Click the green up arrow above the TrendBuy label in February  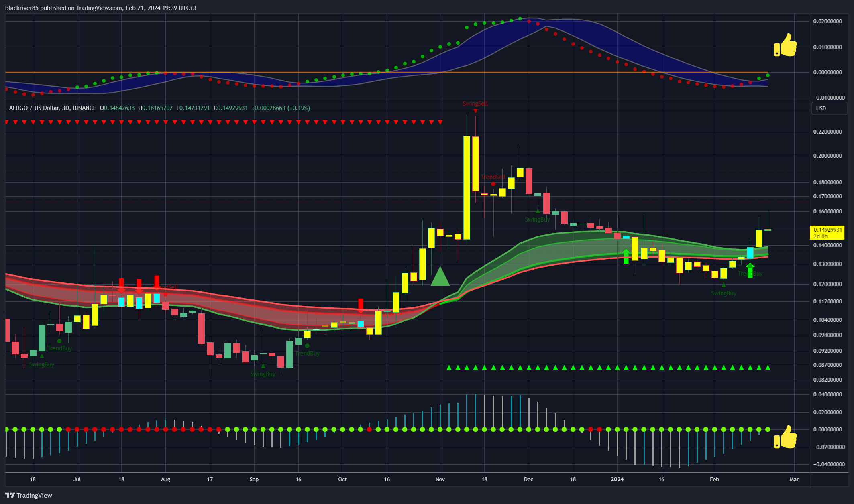(x=750, y=270)
